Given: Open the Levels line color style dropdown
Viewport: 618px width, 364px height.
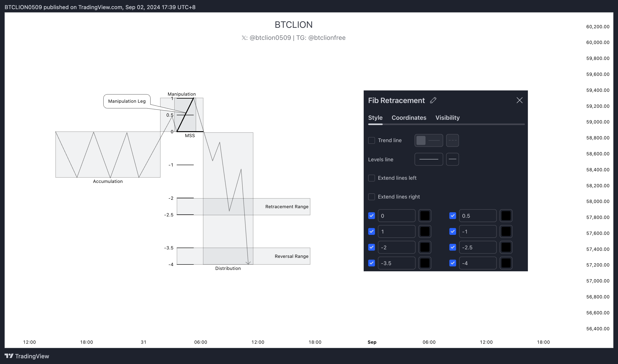Looking at the screenshot, I should pyautogui.click(x=429, y=159).
